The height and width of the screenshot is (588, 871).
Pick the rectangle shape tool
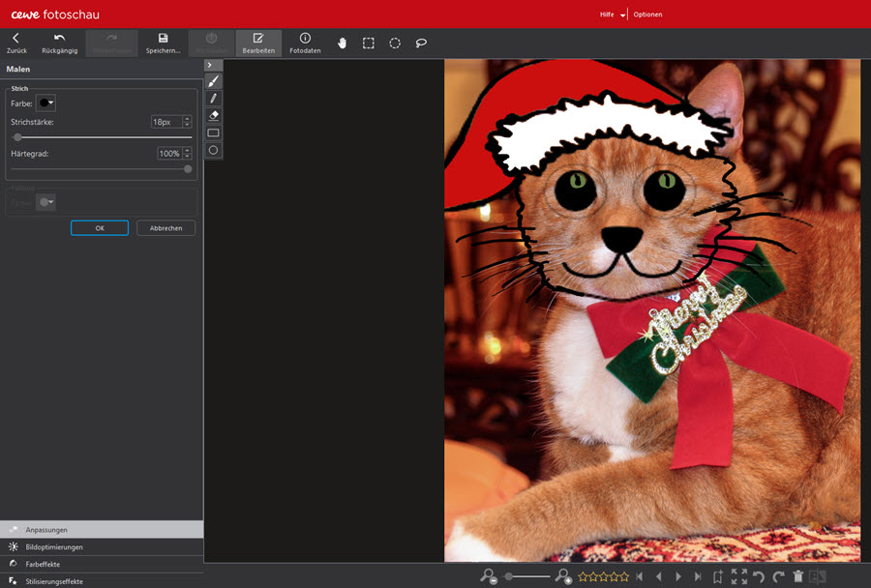(x=214, y=132)
